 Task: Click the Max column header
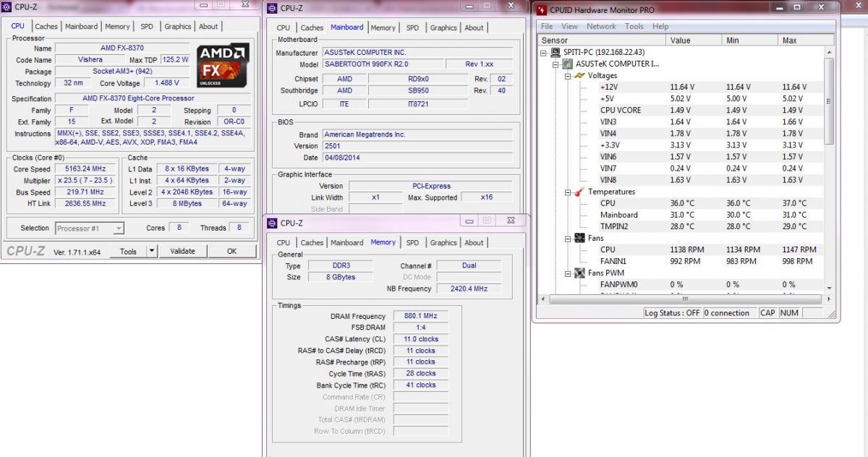tap(807, 40)
